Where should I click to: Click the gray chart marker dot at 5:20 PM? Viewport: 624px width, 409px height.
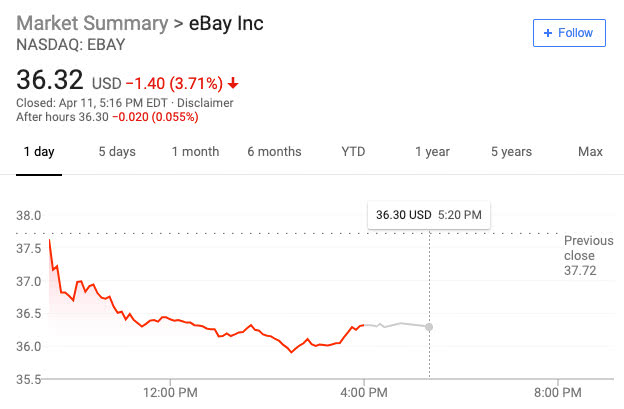click(x=429, y=327)
